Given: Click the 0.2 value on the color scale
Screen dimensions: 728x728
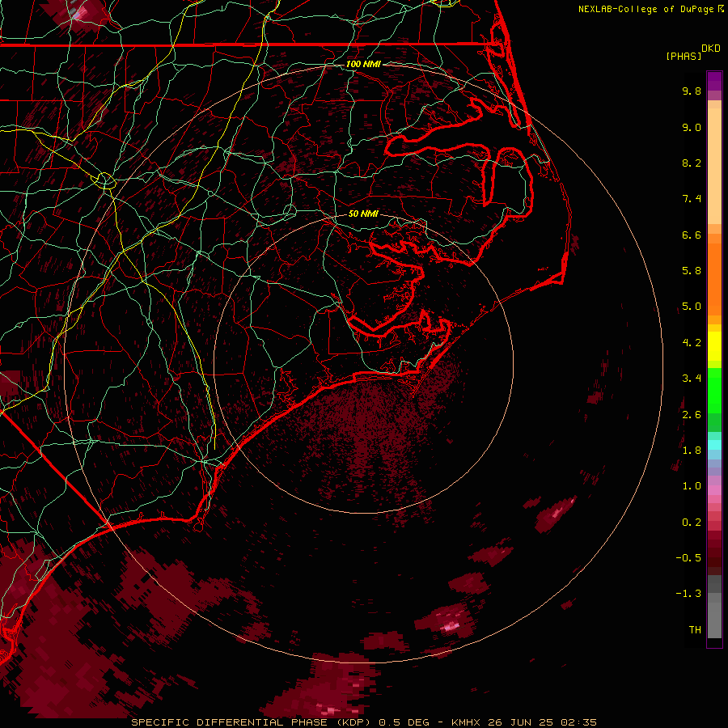Looking at the screenshot, I should 692,523.
